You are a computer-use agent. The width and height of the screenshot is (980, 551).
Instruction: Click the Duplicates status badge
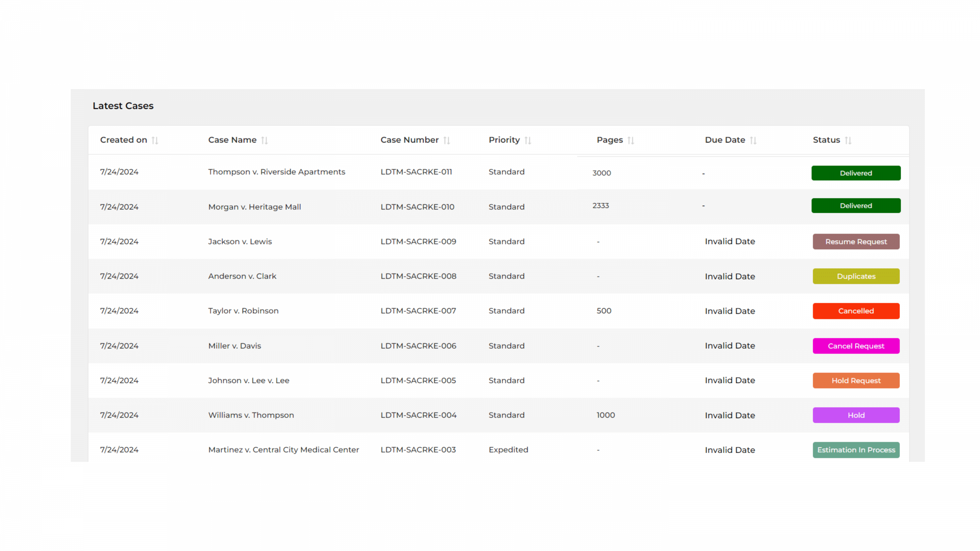(x=856, y=277)
